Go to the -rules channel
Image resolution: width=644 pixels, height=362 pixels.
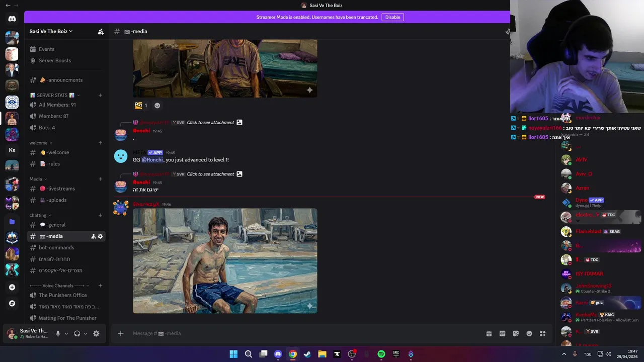click(x=66, y=164)
